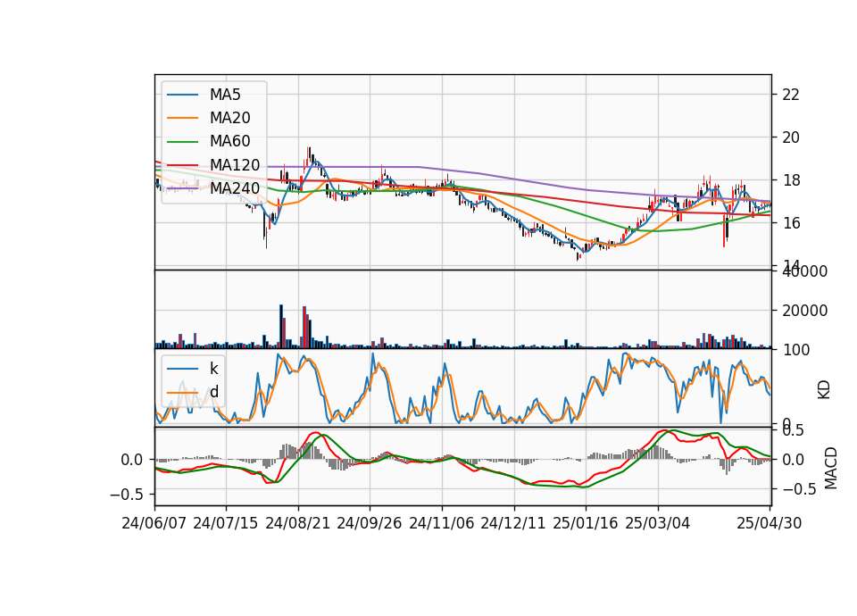Click the 24/07/15 date label

coord(225,523)
